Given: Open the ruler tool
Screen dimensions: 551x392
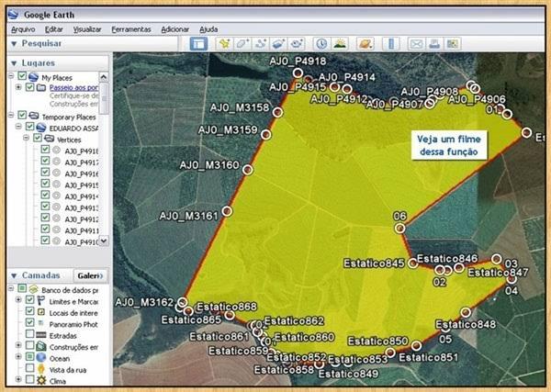Looking at the screenshot, I should (x=391, y=44).
